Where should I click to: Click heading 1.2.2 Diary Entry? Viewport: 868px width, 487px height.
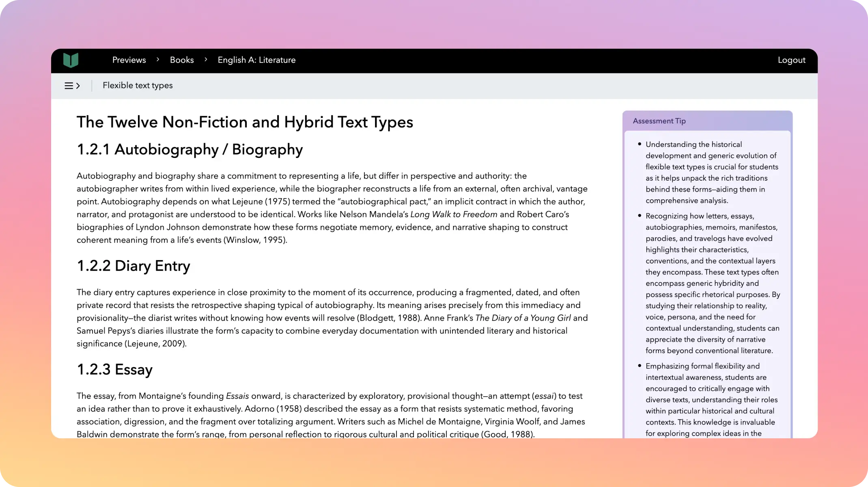(x=134, y=266)
